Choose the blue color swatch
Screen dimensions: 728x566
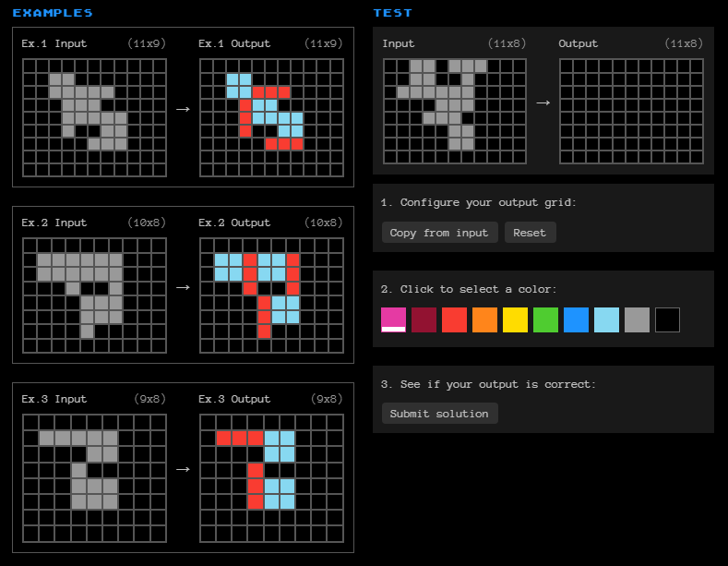point(576,319)
